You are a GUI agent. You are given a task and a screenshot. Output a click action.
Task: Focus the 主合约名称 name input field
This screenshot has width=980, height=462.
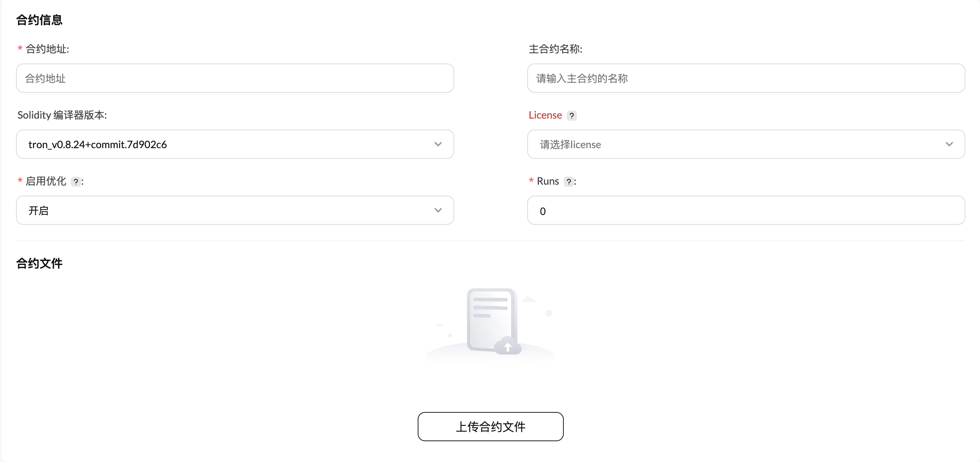point(746,78)
